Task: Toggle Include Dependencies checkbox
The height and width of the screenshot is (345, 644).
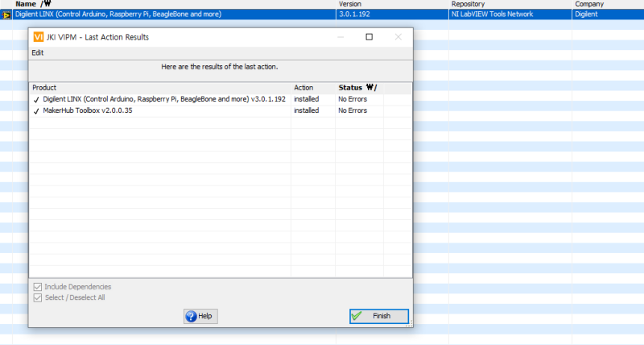Action: (37, 287)
